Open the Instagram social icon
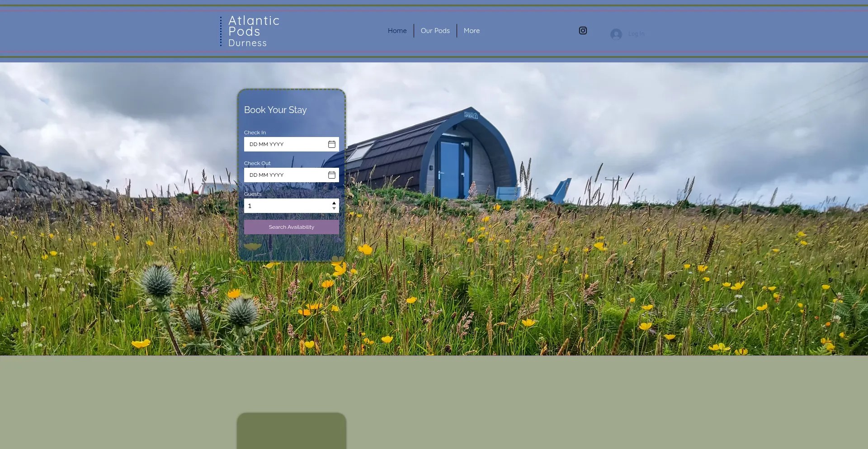 tap(583, 31)
